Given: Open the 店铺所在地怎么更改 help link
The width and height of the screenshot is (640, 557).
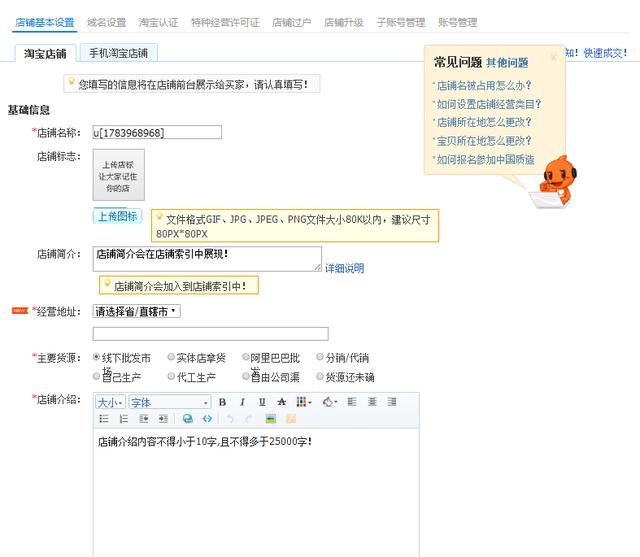Looking at the screenshot, I should [x=484, y=122].
